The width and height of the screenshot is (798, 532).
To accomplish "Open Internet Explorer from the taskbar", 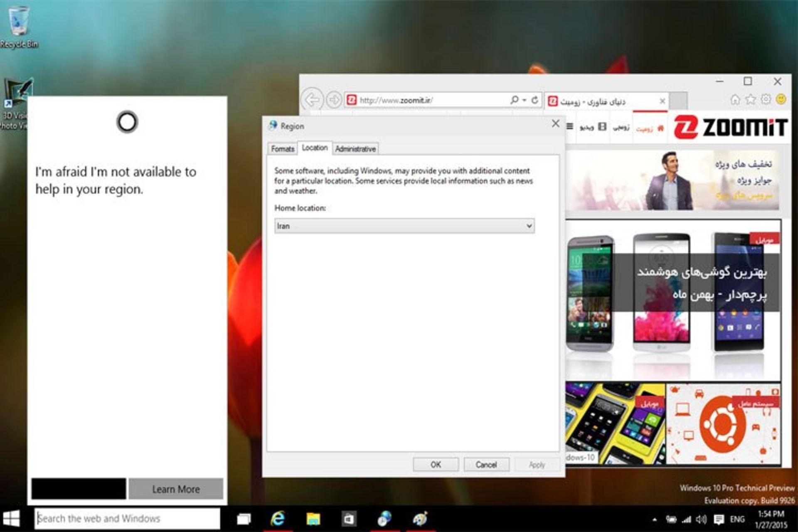I will pyautogui.click(x=278, y=519).
